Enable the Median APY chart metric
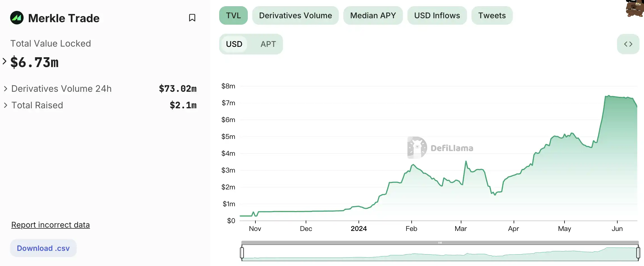 point(373,15)
